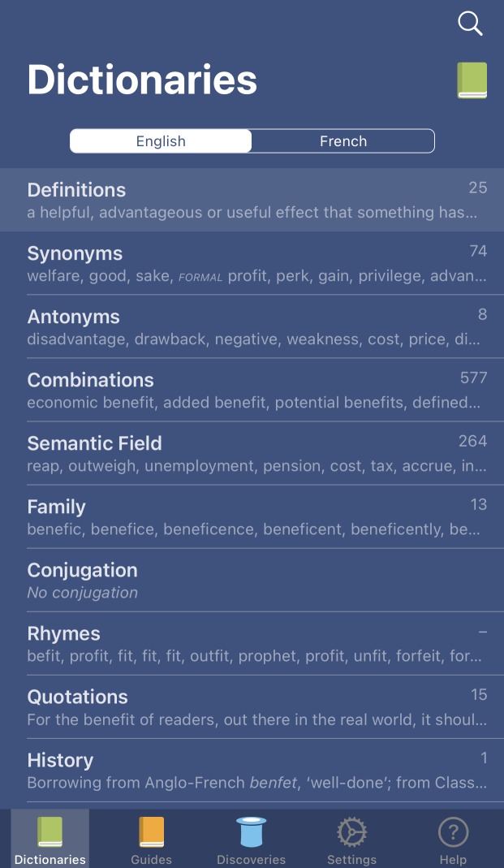Viewport: 504px width, 868px height.
Task: Switch to the French dictionary tab
Action: tap(342, 140)
